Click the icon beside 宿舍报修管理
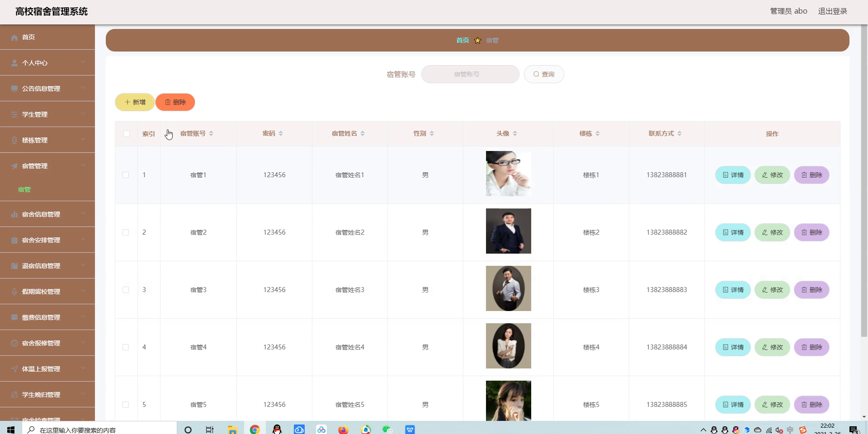 tap(14, 344)
